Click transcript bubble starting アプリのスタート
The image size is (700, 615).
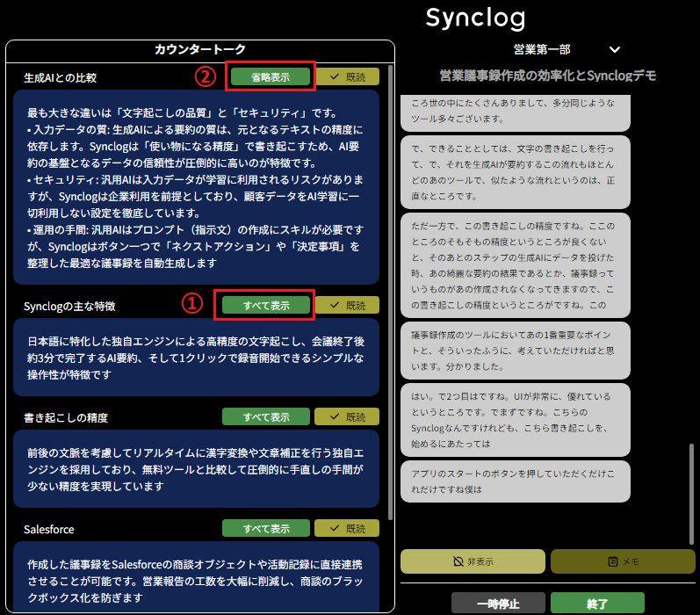pyautogui.click(x=516, y=481)
